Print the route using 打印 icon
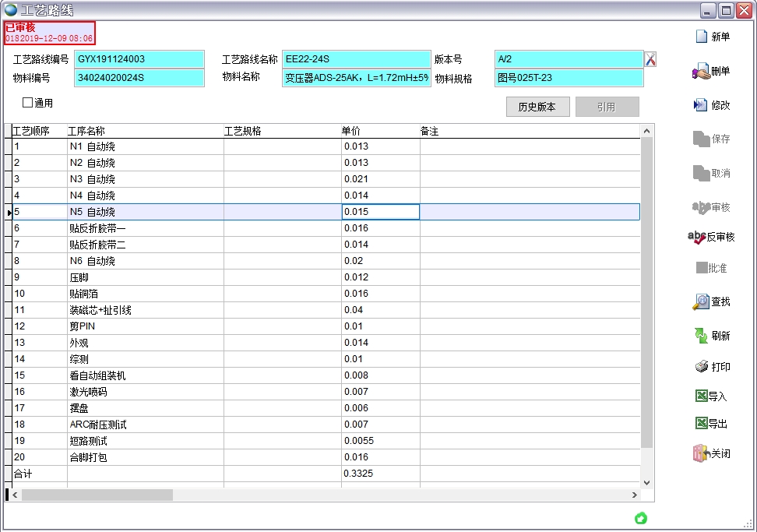This screenshot has width=757, height=532. [x=701, y=367]
